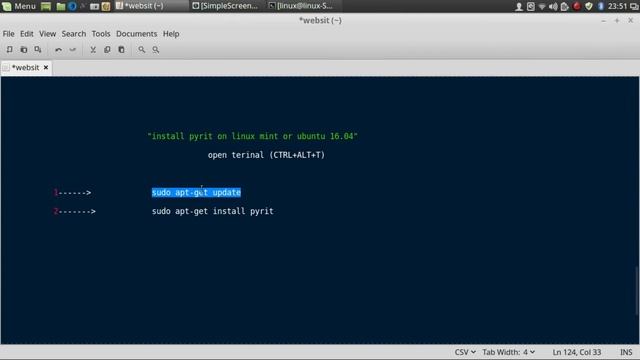Click the Ln 124, Col 33 status entry
This screenshot has height=360, width=640.
tap(577, 352)
